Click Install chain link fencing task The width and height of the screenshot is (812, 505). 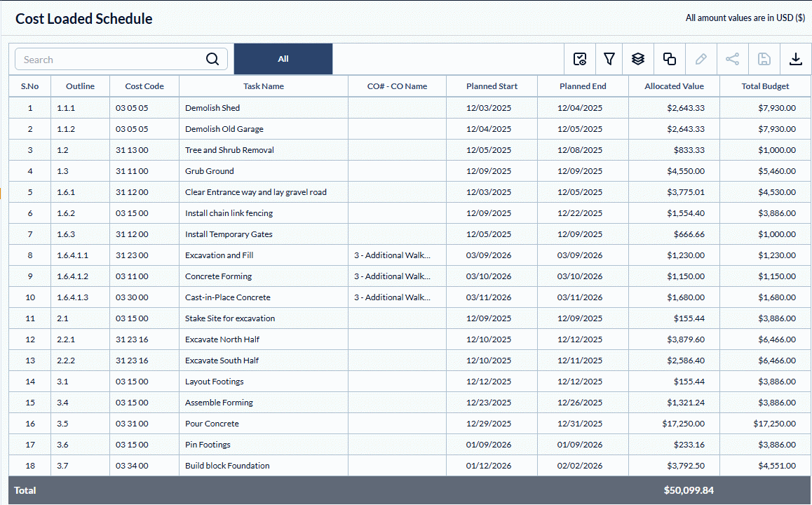229,213
